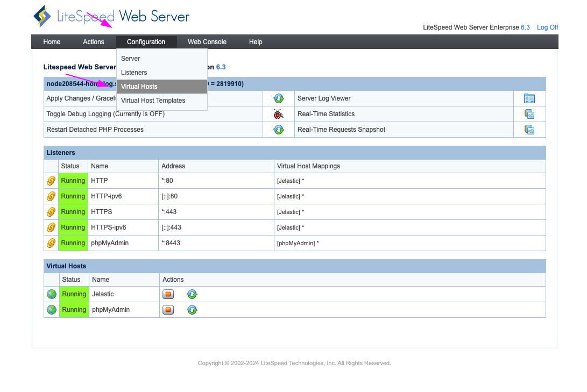Expand the Actions menu

[94, 42]
